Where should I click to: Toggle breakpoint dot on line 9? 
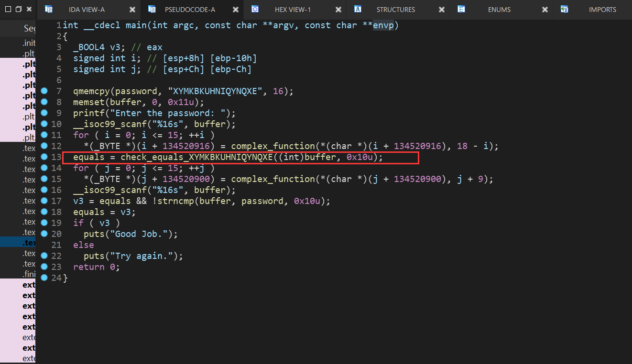pos(44,113)
